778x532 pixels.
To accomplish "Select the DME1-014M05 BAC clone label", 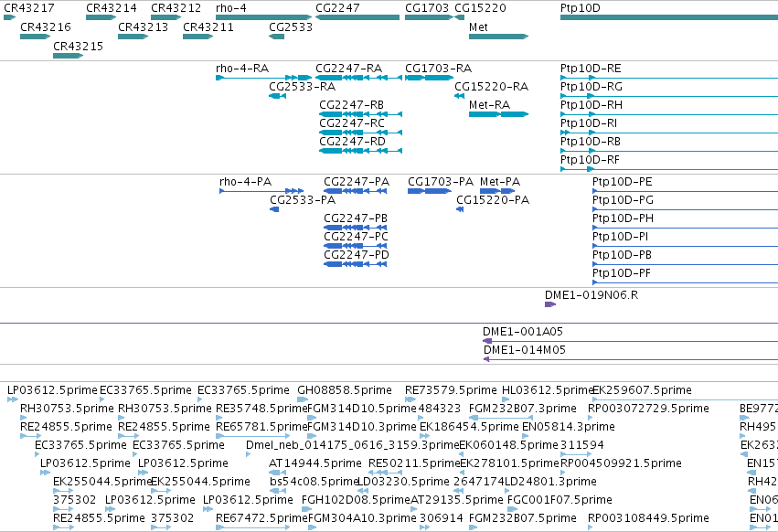I will coord(525,350).
